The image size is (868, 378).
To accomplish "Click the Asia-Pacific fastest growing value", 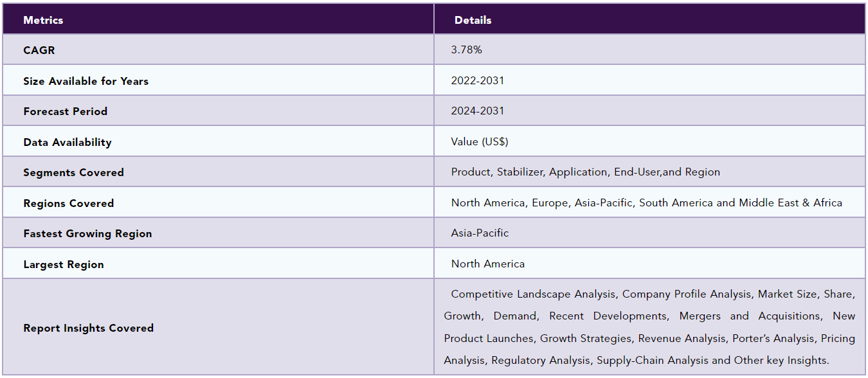I will [480, 233].
